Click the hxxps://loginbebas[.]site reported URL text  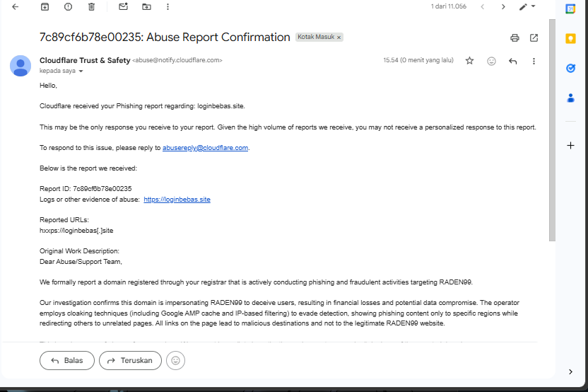76,230
